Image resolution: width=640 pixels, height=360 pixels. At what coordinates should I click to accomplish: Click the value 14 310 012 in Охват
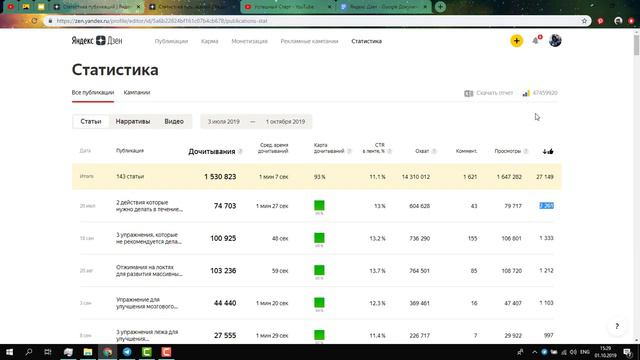pyautogui.click(x=416, y=177)
